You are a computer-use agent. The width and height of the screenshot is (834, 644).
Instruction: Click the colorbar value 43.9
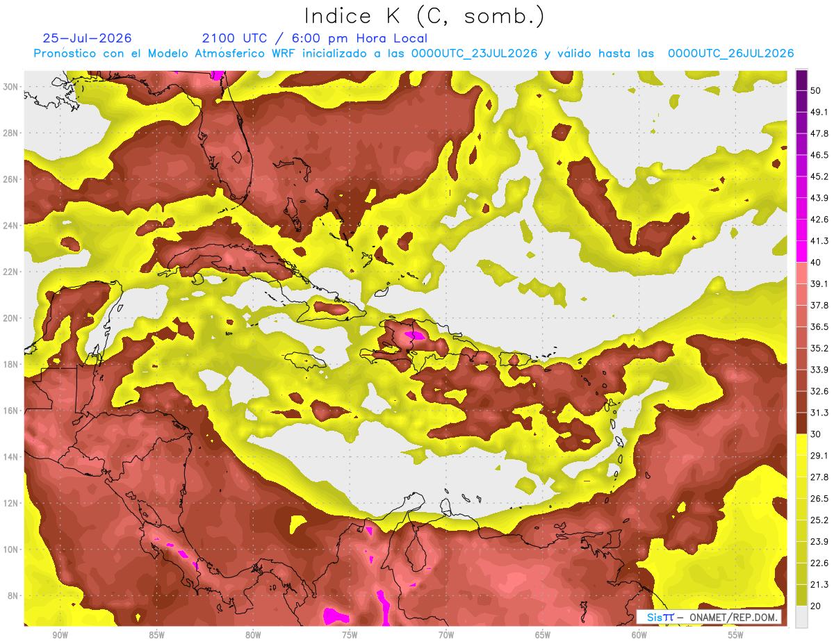pyautogui.click(x=819, y=198)
